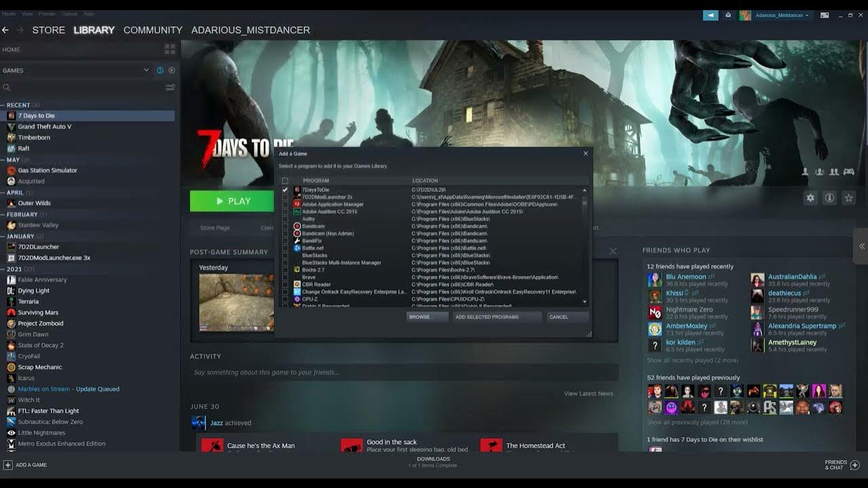868x488 pixels.
Task: Check the select-all checkbox in header
Action: 285,181
